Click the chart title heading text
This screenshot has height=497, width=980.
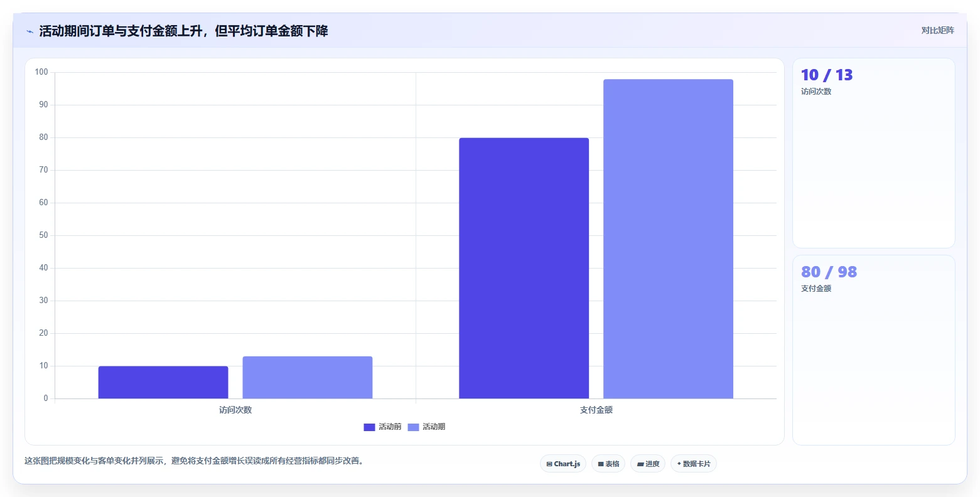coord(183,31)
